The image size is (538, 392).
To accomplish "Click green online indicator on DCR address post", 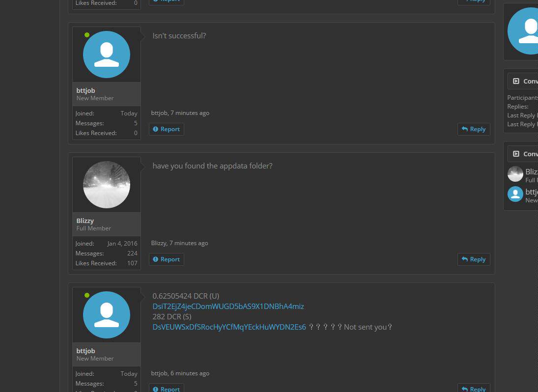I will pos(87,295).
